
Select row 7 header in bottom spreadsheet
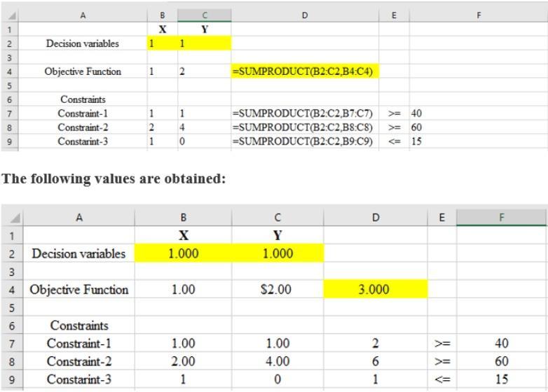[x=12, y=343]
